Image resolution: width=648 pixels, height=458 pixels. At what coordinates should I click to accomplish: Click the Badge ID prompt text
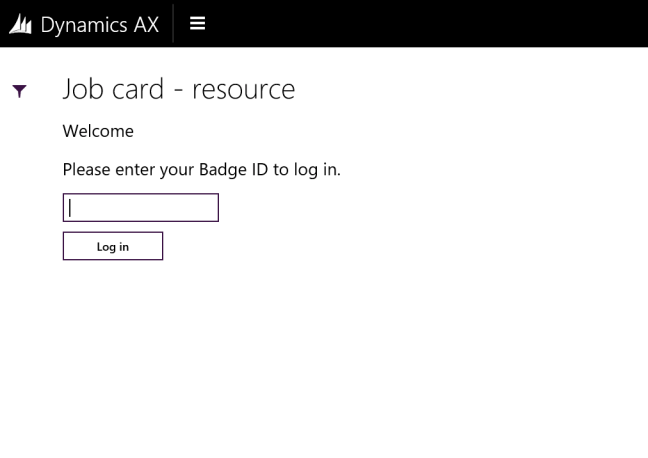[x=201, y=169]
